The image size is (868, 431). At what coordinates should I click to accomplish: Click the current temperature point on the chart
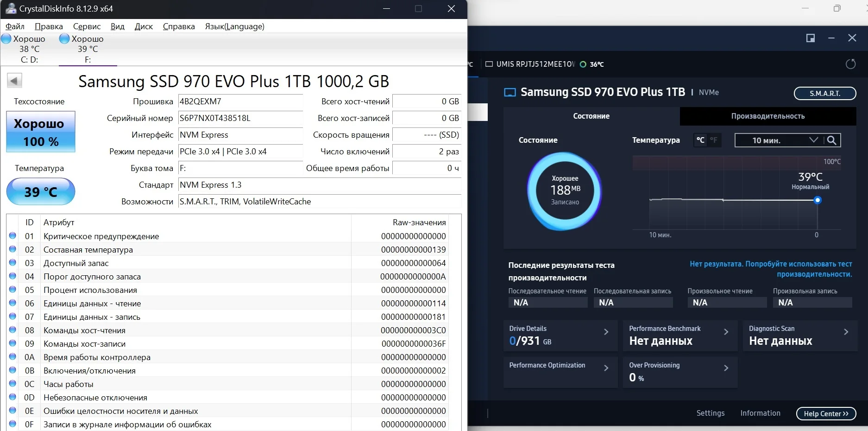click(818, 200)
